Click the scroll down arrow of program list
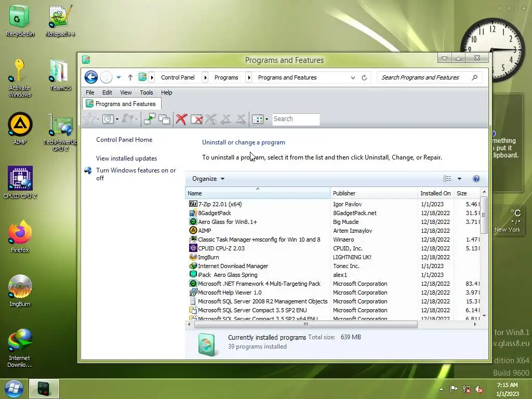Image resolution: width=532 pixels, height=399 pixels. click(x=484, y=315)
